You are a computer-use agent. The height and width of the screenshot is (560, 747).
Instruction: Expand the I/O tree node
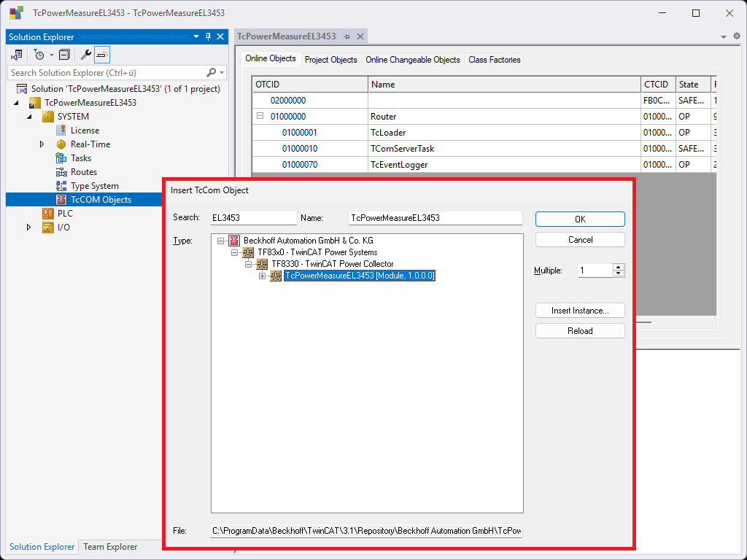(29, 227)
